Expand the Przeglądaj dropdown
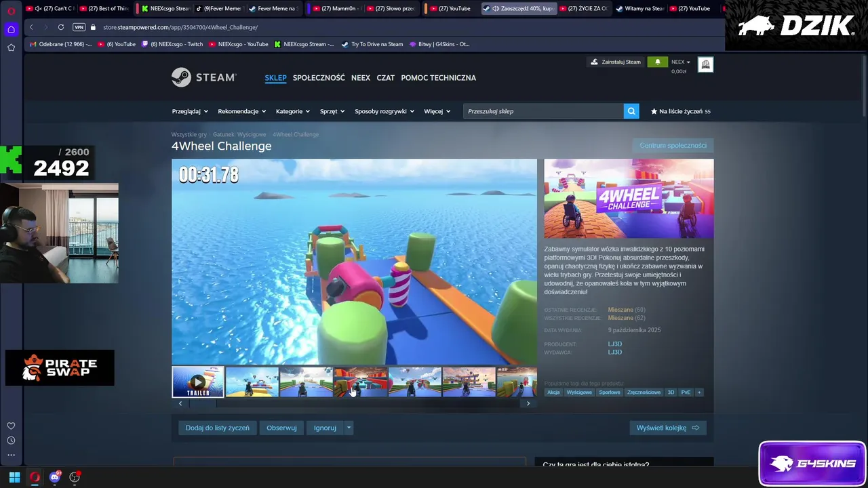Screen dimensions: 868x488 coord(190,111)
